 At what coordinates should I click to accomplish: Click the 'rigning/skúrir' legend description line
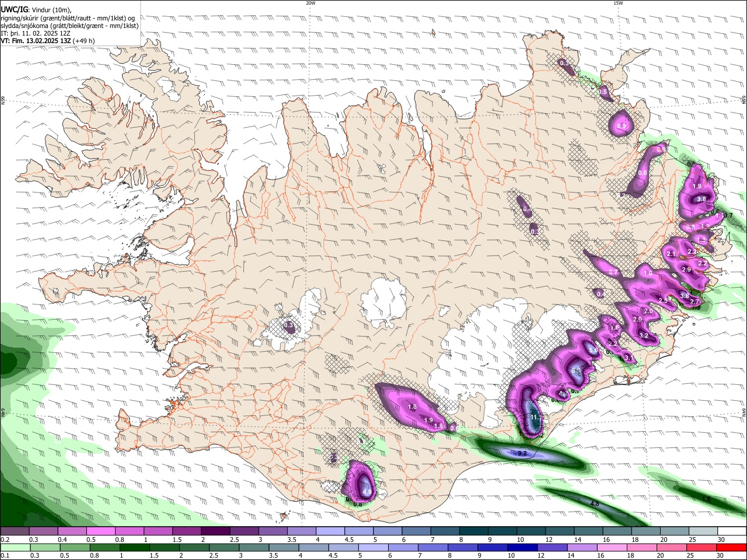pos(68,18)
